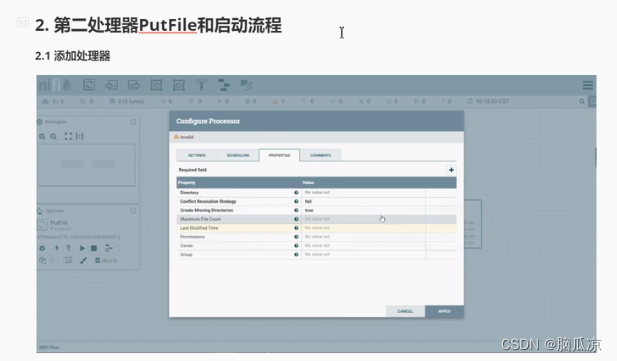Select the Input Port toolbar icon

click(111, 85)
